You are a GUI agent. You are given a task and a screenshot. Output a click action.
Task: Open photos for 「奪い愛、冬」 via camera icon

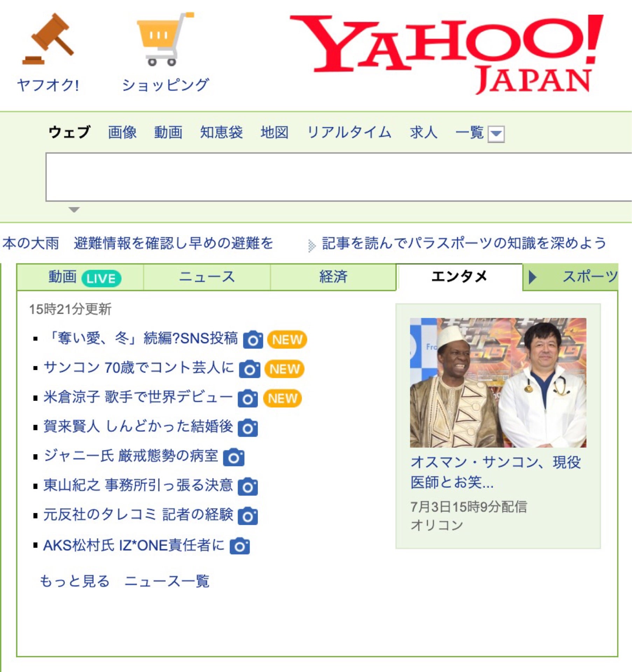click(253, 339)
